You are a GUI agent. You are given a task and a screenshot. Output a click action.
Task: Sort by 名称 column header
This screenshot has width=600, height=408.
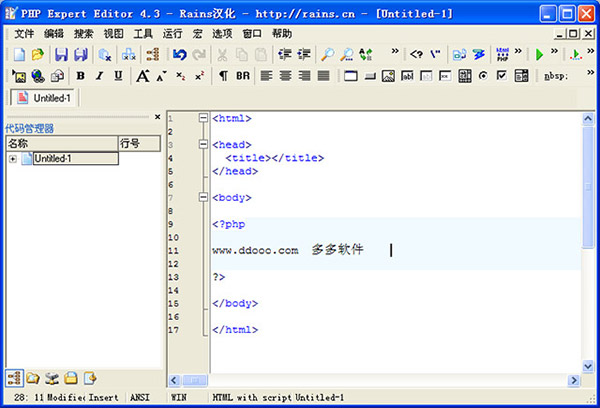click(x=62, y=144)
